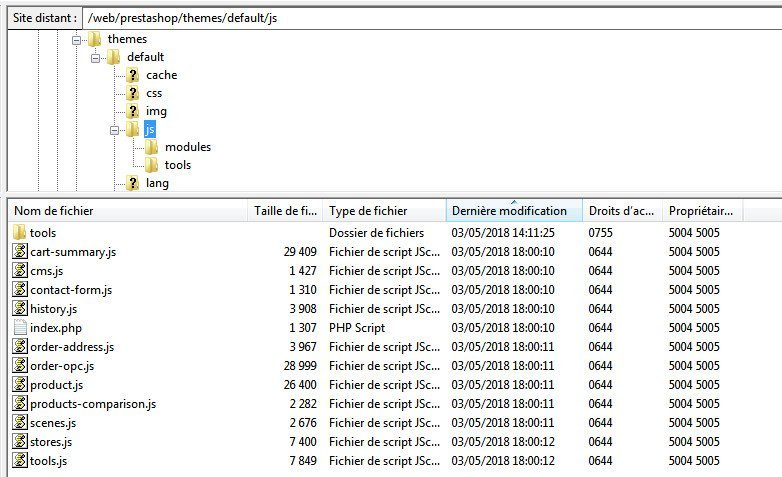Click the contact-form.js script icon
The width and height of the screenshot is (782, 477).
pos(19,289)
